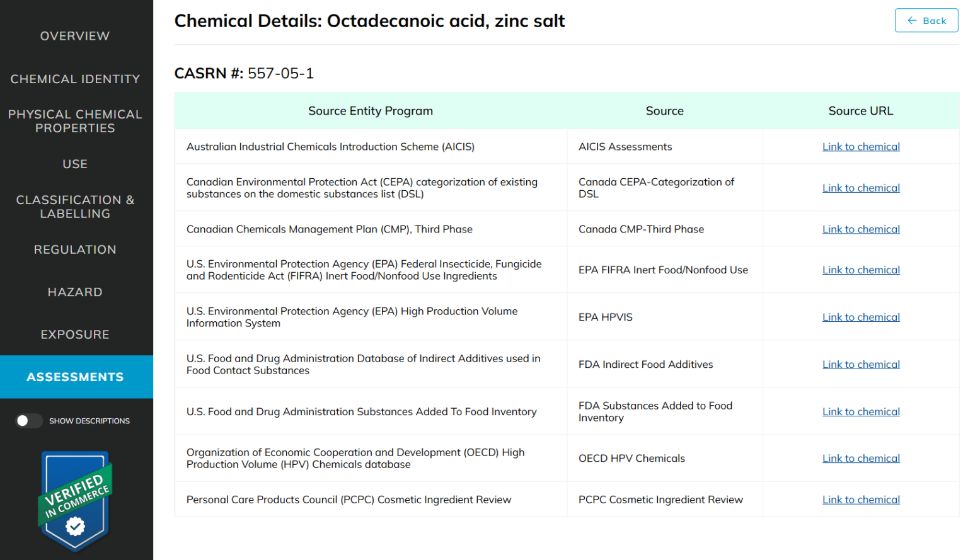Follow the Canada CEPA-Categorization of DSL link
This screenshot has width=968, height=560.
coord(861,187)
